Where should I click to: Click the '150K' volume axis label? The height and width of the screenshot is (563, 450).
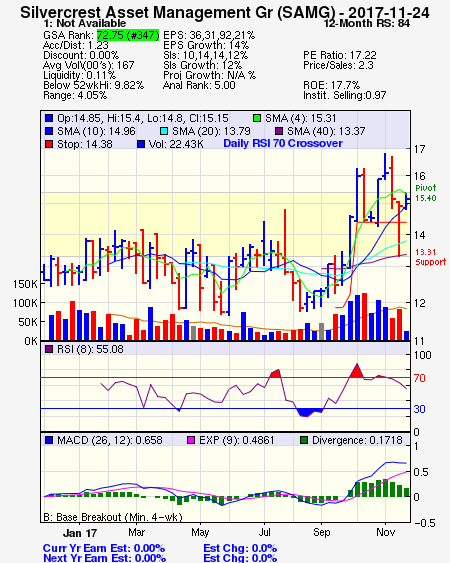coord(25,284)
